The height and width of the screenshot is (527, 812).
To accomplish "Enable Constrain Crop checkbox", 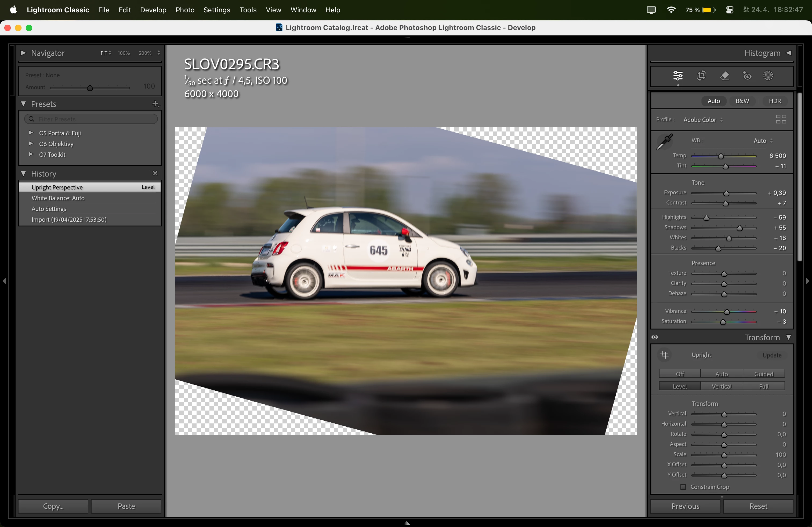I will click(683, 487).
